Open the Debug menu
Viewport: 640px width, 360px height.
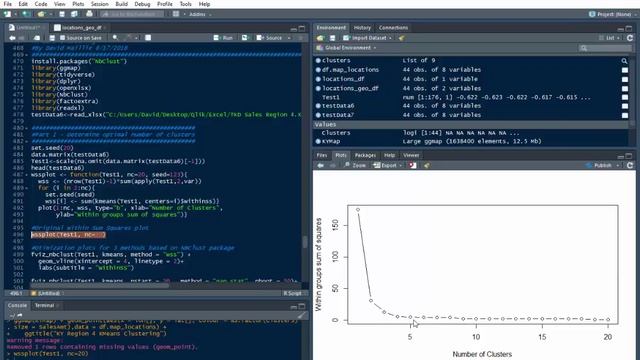click(x=142, y=4)
